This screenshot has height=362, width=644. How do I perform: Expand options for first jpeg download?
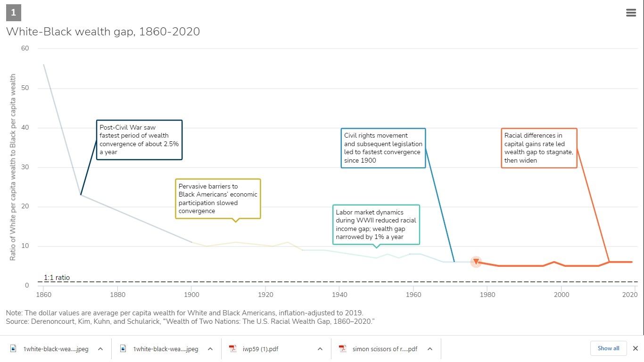[x=100, y=349]
